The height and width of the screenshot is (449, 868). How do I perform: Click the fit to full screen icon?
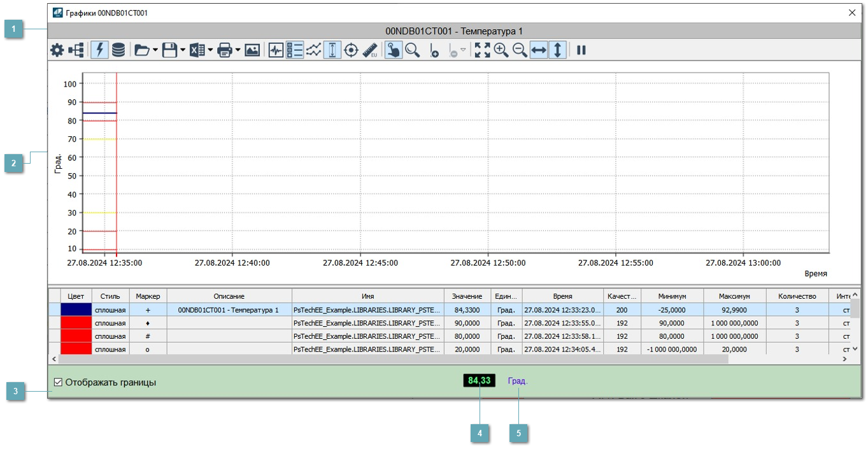tap(482, 50)
